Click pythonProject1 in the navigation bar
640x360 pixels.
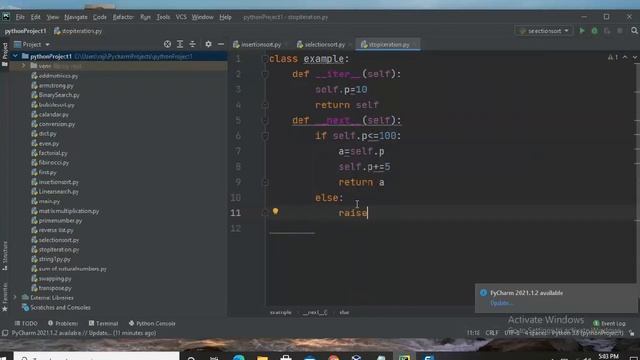tap(25, 31)
